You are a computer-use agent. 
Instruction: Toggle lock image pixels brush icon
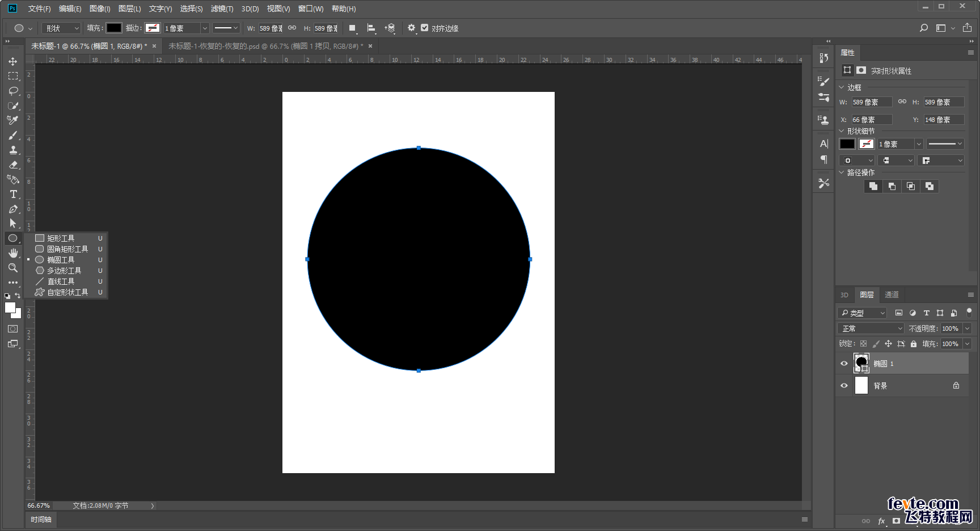tap(876, 344)
